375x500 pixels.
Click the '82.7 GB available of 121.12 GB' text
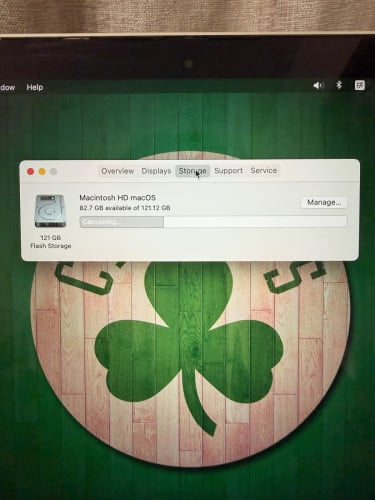tap(125, 208)
